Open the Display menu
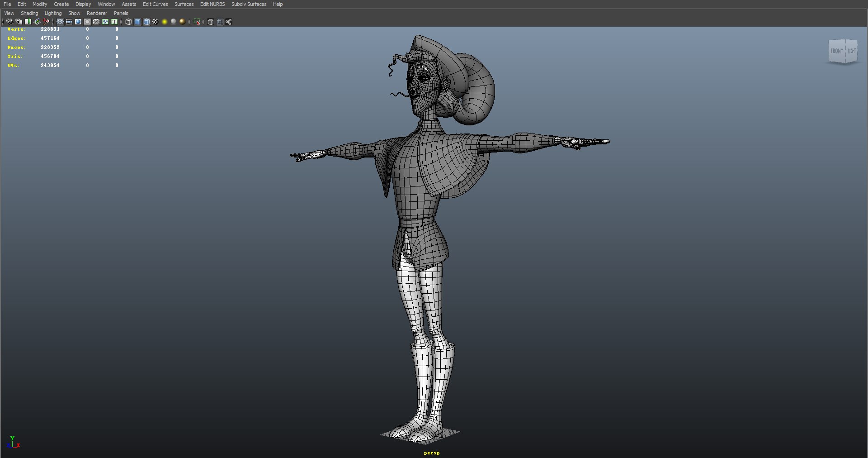868x458 pixels. coord(83,4)
